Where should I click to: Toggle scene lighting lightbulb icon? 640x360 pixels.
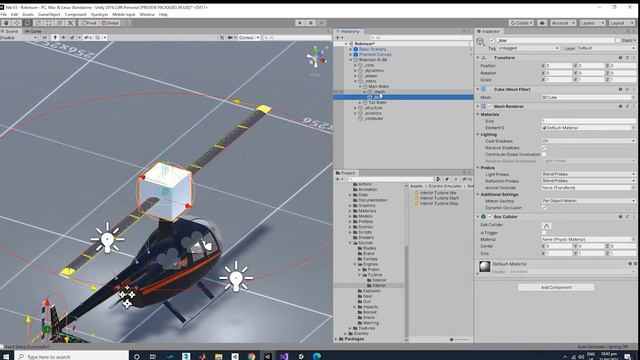(x=55, y=38)
